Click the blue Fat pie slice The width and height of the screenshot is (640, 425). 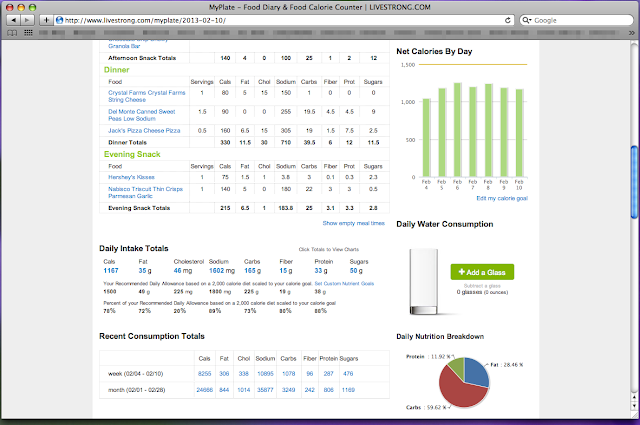pyautogui.click(x=477, y=371)
